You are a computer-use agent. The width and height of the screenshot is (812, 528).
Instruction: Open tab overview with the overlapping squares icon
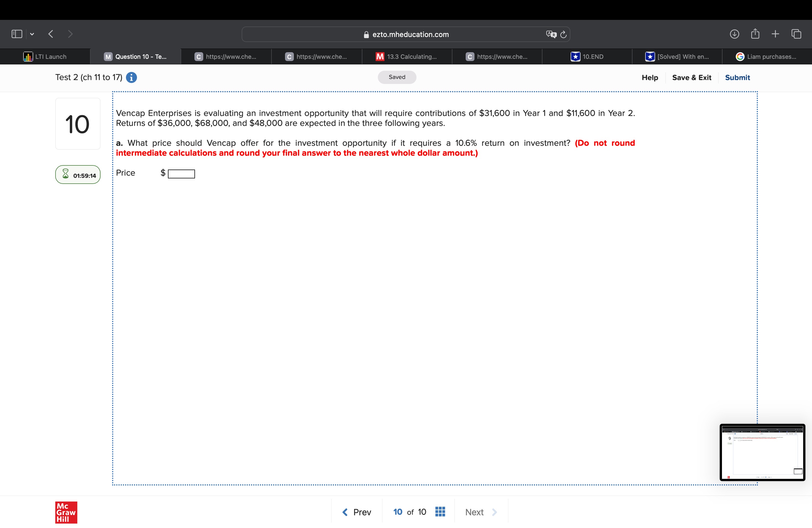[797, 34]
